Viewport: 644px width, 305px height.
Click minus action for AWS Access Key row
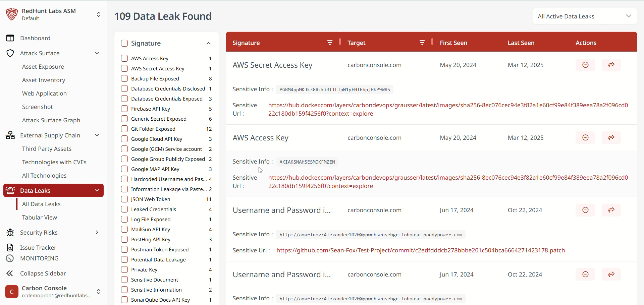tap(585, 138)
